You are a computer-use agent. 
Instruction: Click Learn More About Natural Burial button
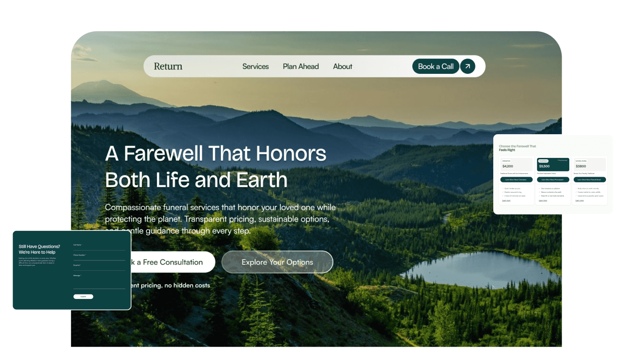pos(590,179)
